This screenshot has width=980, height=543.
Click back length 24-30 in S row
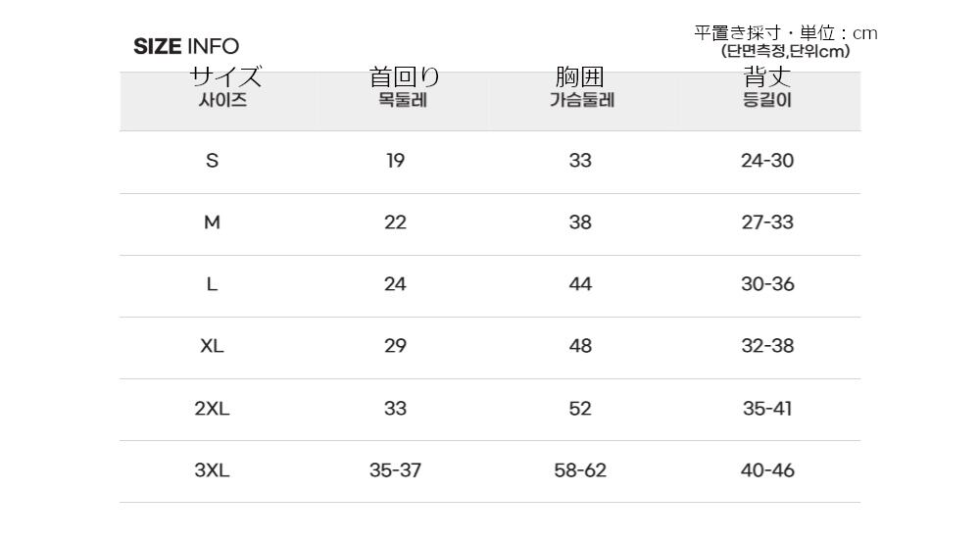[767, 161]
